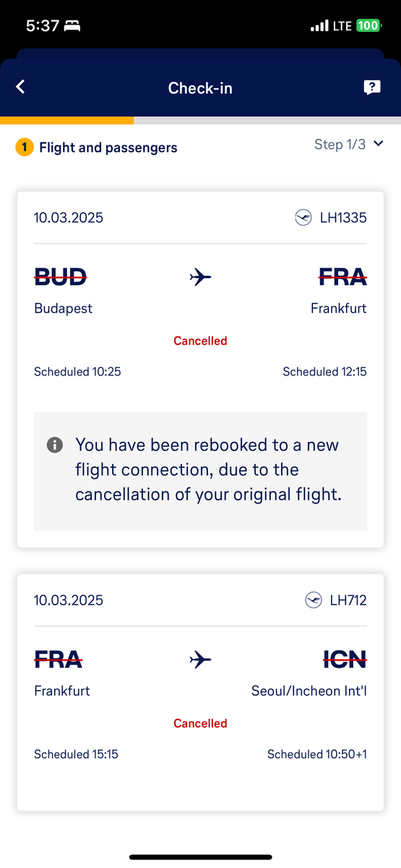
Task: Open the Step 1/3 progress label
Action: pyautogui.click(x=340, y=145)
